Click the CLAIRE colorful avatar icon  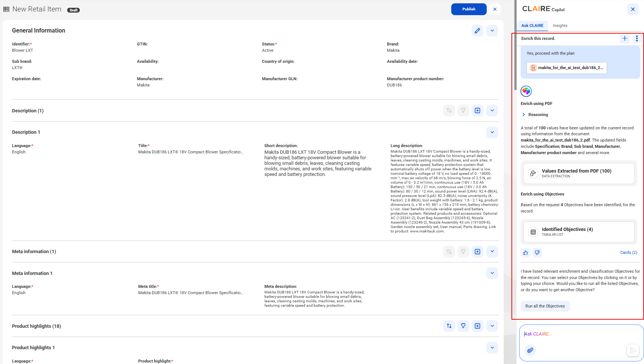click(x=526, y=91)
